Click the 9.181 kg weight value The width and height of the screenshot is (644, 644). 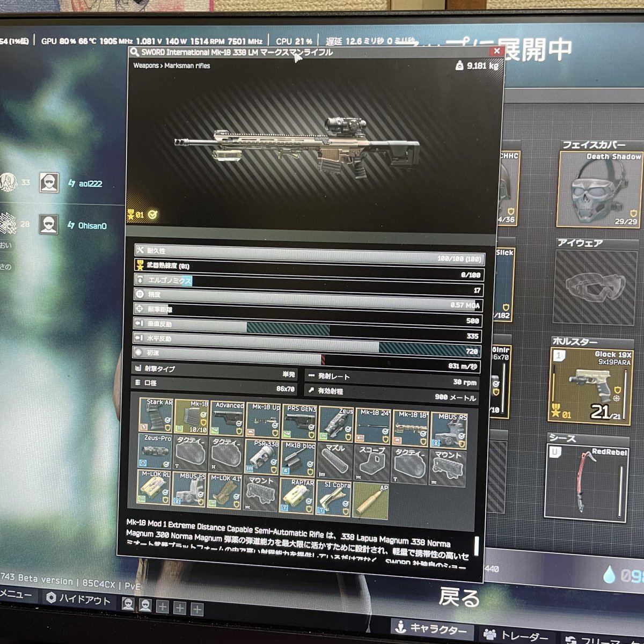482,65
